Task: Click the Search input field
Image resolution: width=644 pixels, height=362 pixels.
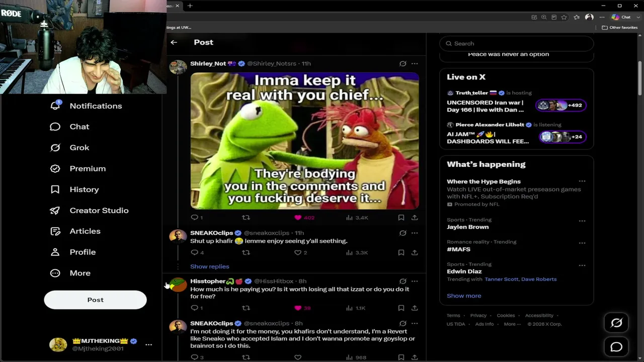Action: [x=517, y=43]
